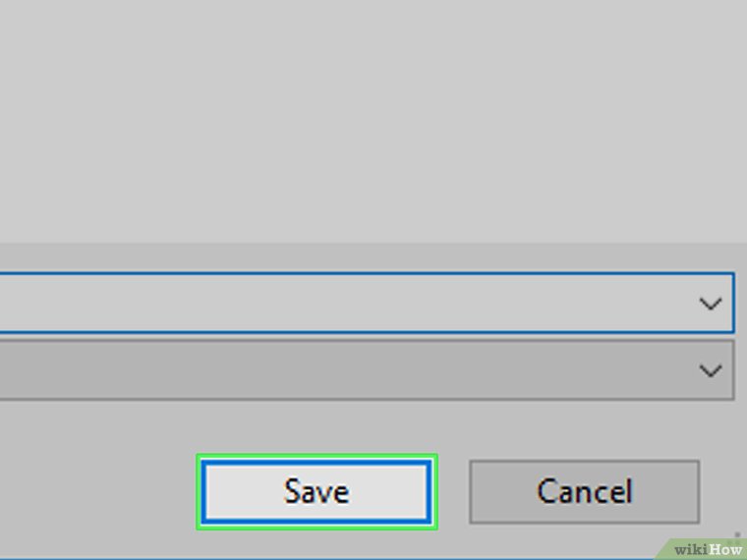747x560 pixels.
Task: Select the gray save-as-type combo box
Action: tap(334, 370)
